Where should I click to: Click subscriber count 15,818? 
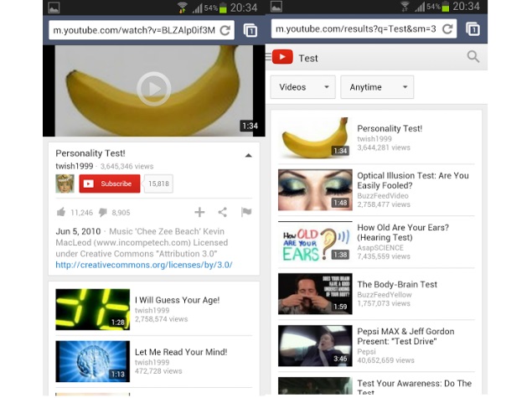coord(158,183)
